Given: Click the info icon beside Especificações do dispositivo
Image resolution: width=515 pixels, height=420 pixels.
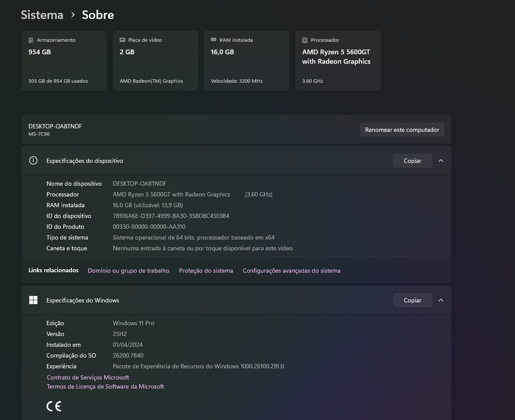Looking at the screenshot, I should [33, 161].
